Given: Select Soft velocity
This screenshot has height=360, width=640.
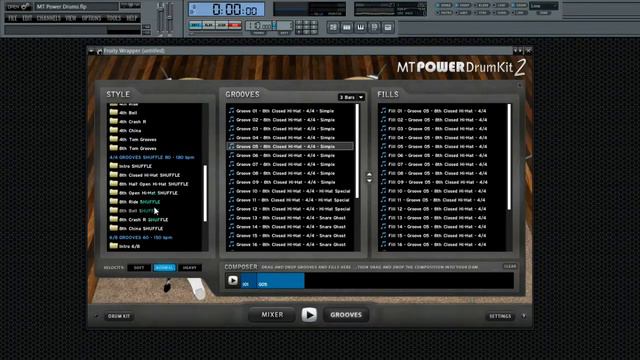Looking at the screenshot, I should 139,268.
